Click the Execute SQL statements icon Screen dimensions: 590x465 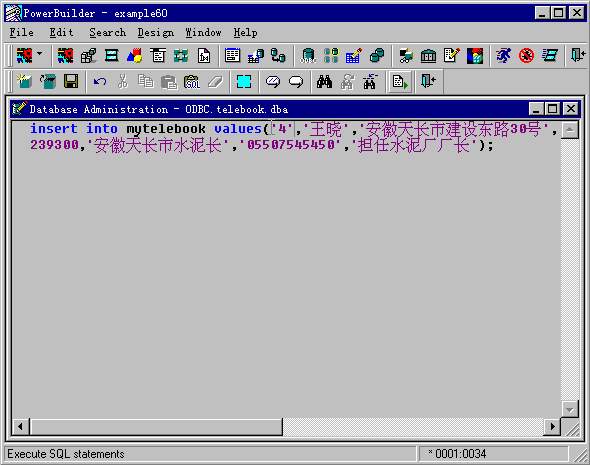(x=400, y=82)
